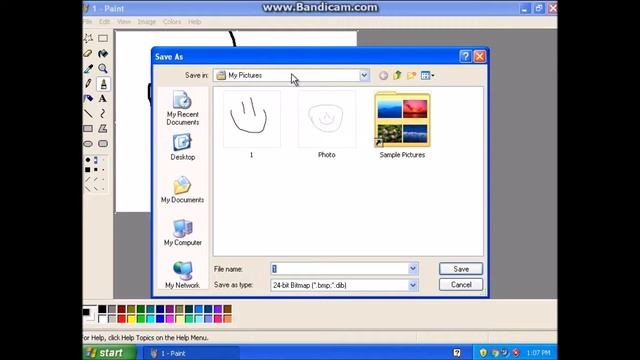640x360 pixels.
Task: Click the Help question mark in Save As
Action: point(465,56)
